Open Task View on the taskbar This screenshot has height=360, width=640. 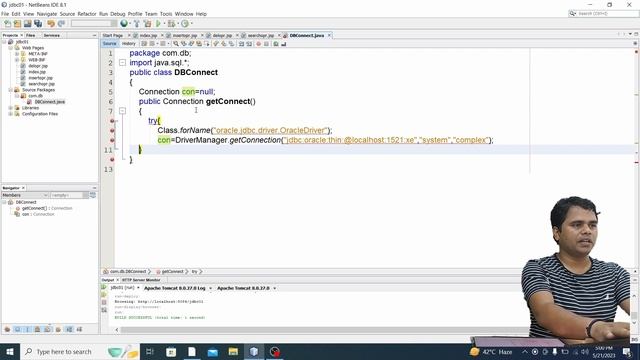(x=150, y=351)
